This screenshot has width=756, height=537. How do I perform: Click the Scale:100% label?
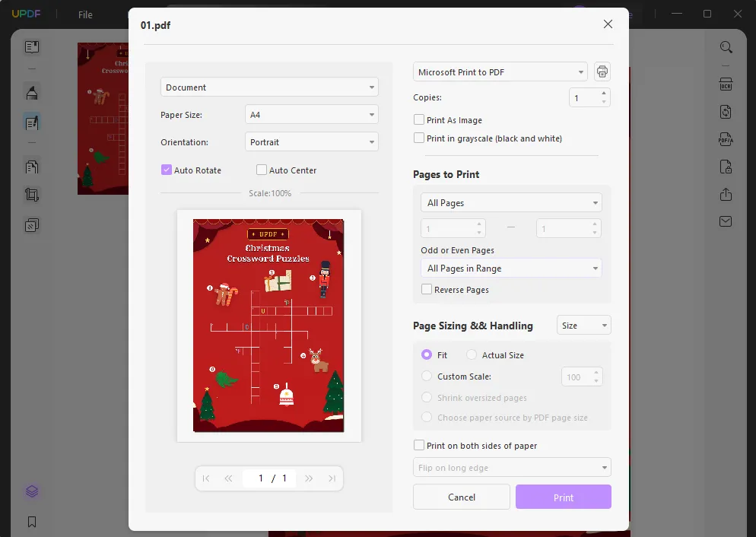click(270, 193)
